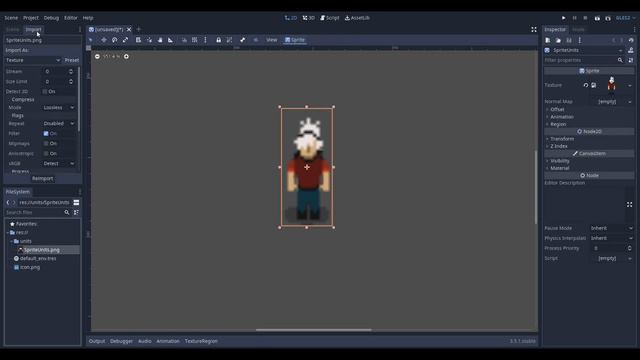This screenshot has width=640, height=360.
Task: Open the Help menu
Action: pos(88,18)
